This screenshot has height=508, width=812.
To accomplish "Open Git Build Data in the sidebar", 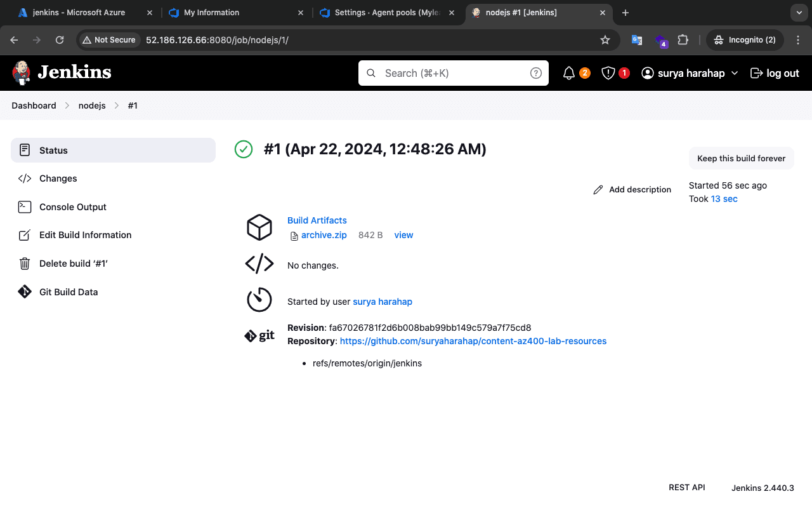I will click(114, 292).
